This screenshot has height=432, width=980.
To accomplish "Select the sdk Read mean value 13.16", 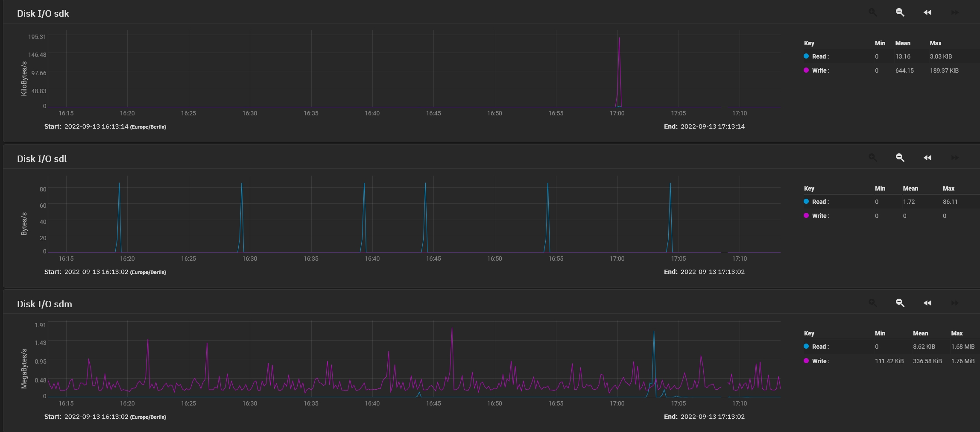I will pyautogui.click(x=903, y=56).
